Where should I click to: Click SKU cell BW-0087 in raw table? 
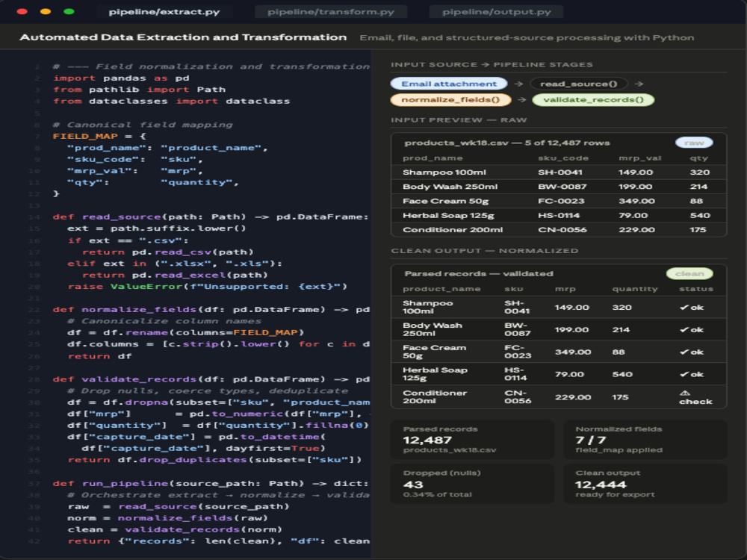click(562, 187)
